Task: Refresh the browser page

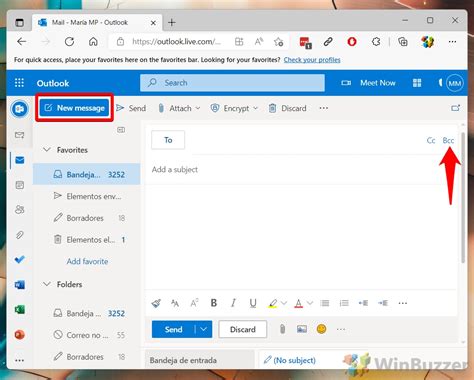Action: click(x=69, y=42)
